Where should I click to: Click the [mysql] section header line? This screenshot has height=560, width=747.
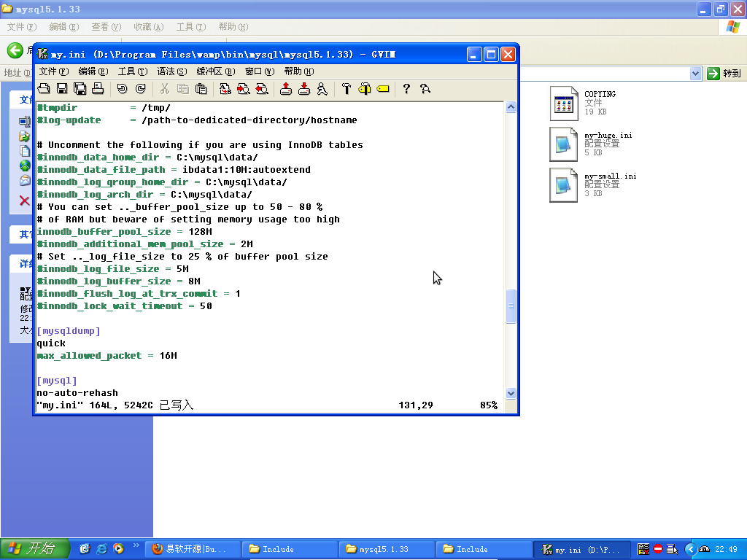click(57, 381)
